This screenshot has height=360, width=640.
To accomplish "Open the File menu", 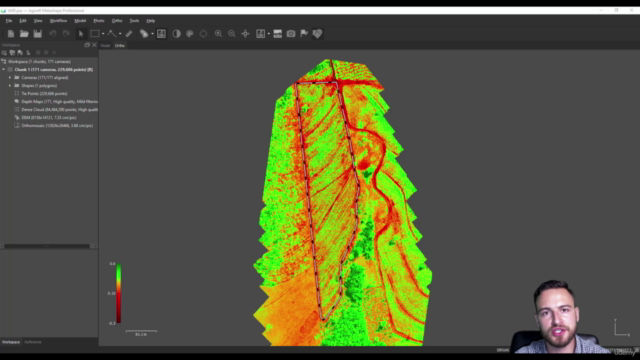I will (x=9, y=21).
